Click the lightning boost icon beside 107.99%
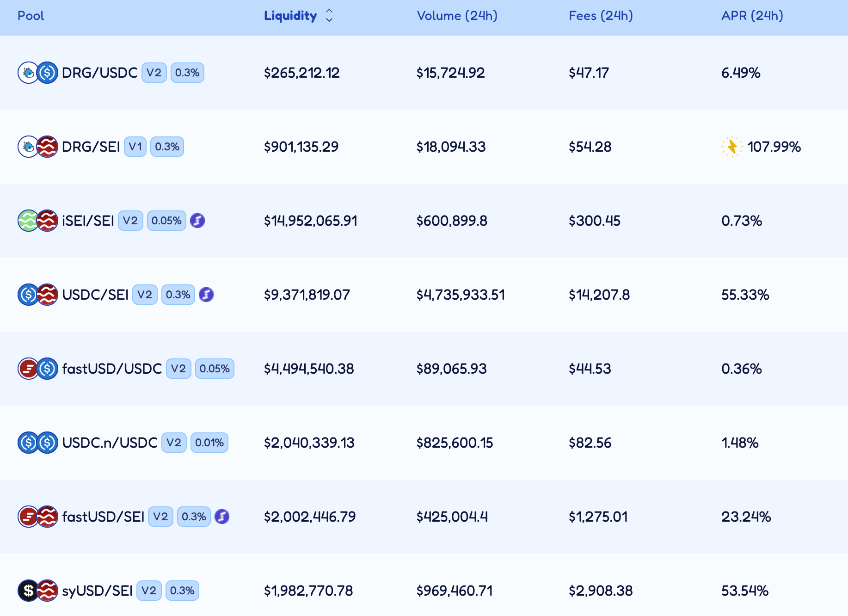The width and height of the screenshot is (848, 616). click(732, 147)
